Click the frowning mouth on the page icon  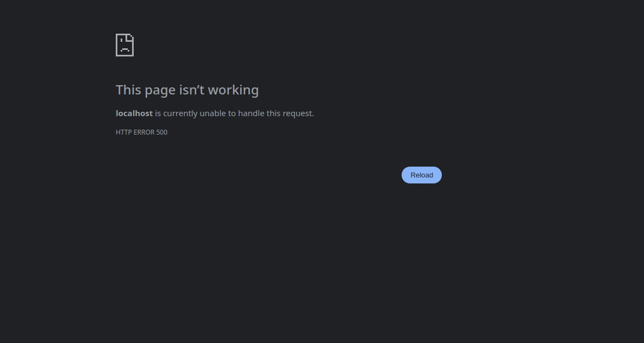coord(125,49)
